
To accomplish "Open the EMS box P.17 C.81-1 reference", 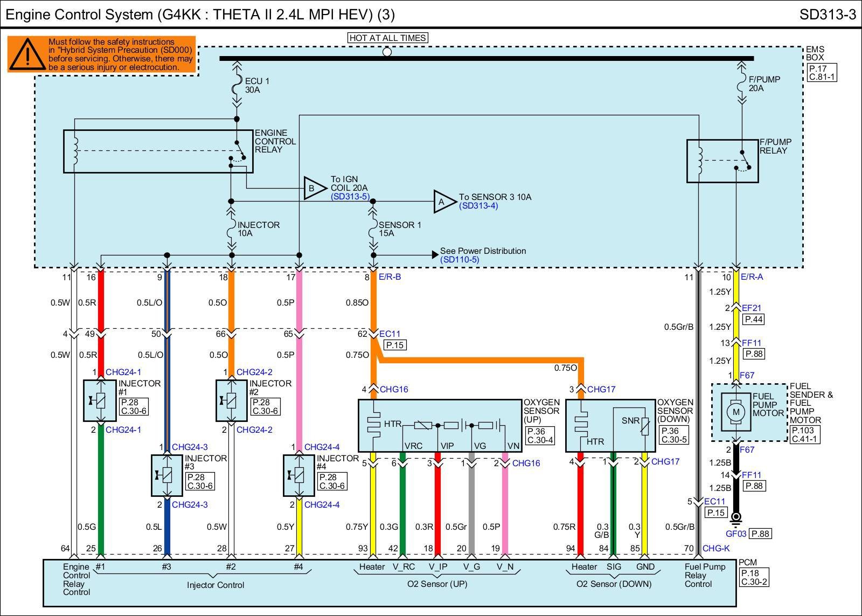I will (822, 73).
